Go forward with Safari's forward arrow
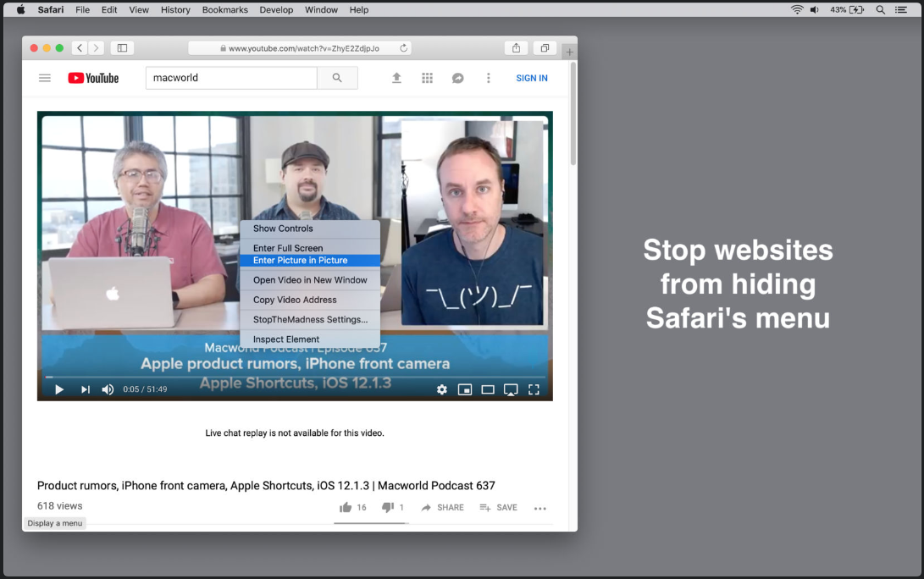 tap(96, 47)
